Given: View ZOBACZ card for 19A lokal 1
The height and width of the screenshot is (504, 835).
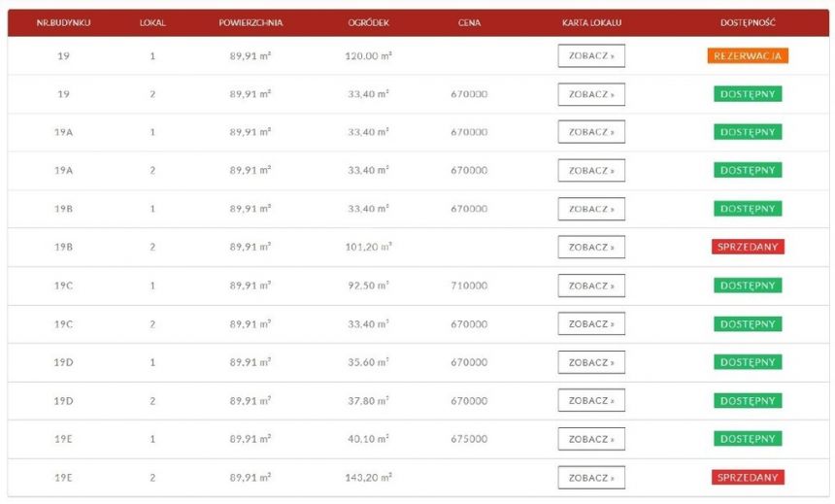Looking at the screenshot, I should point(591,132).
